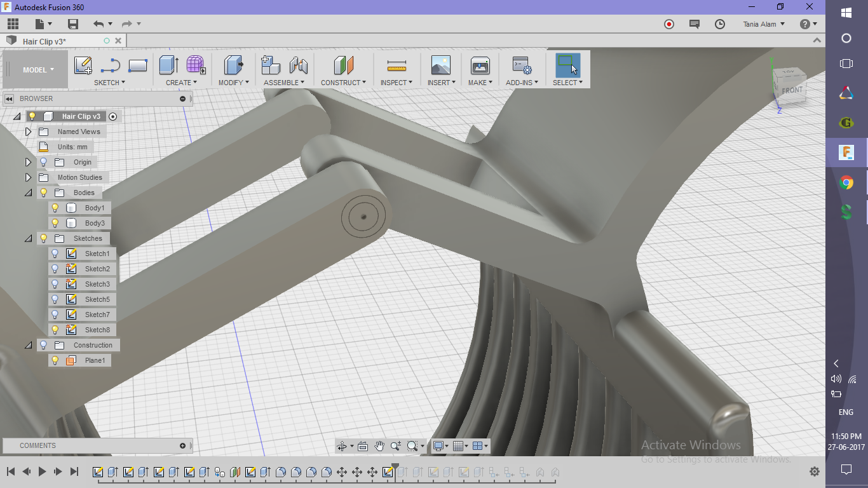
Task: Open timeline settings gear
Action: coord(814,471)
